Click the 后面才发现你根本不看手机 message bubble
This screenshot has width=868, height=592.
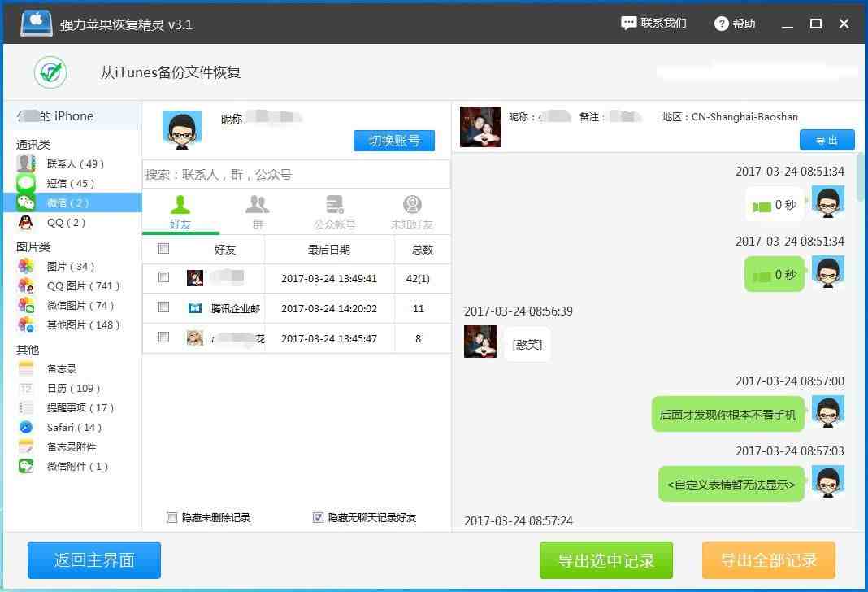(728, 414)
